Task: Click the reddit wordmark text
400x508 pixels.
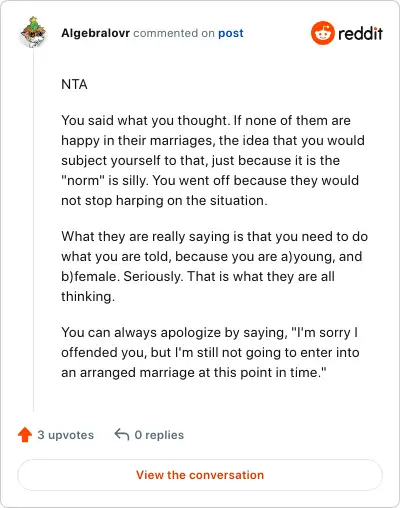Action: tap(360, 33)
